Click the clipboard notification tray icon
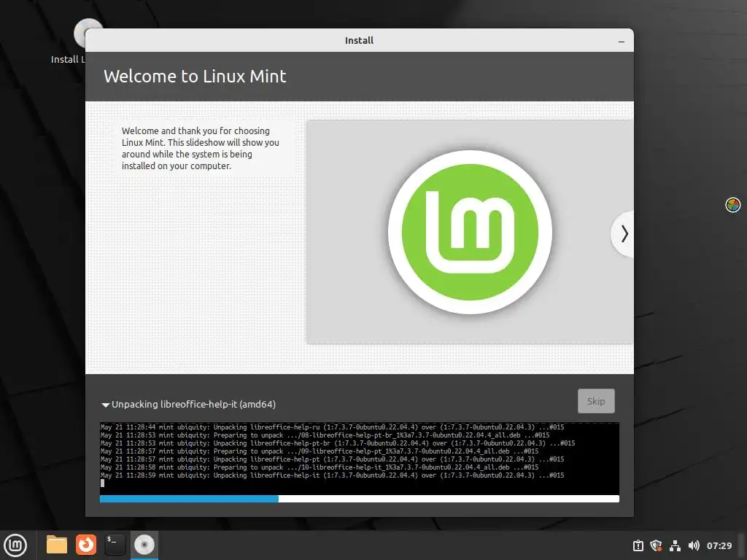 pyautogui.click(x=638, y=545)
